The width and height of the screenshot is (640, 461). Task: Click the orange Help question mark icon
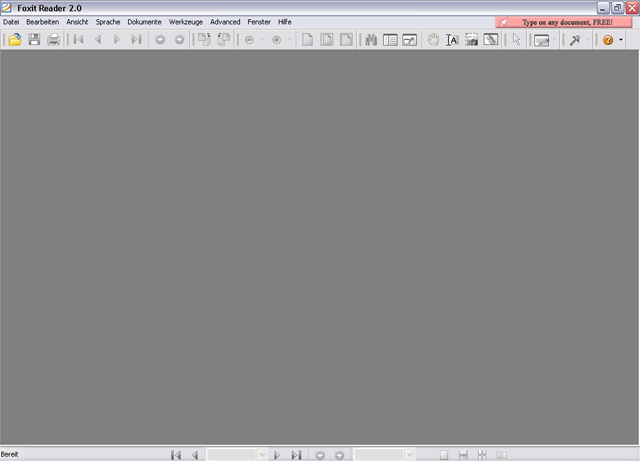point(608,40)
